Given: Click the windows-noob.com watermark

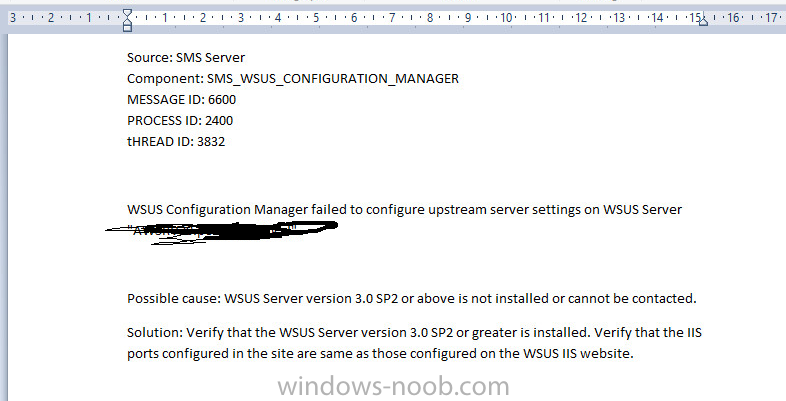Looking at the screenshot, I should pyautogui.click(x=394, y=386).
